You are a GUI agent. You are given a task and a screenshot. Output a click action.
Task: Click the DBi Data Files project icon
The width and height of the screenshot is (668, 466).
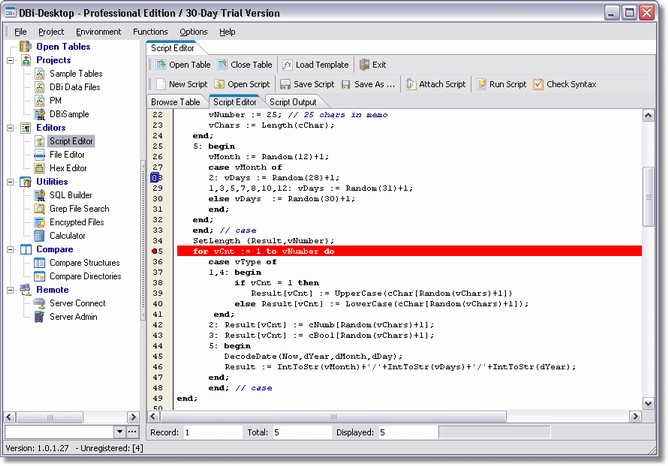coord(40,87)
